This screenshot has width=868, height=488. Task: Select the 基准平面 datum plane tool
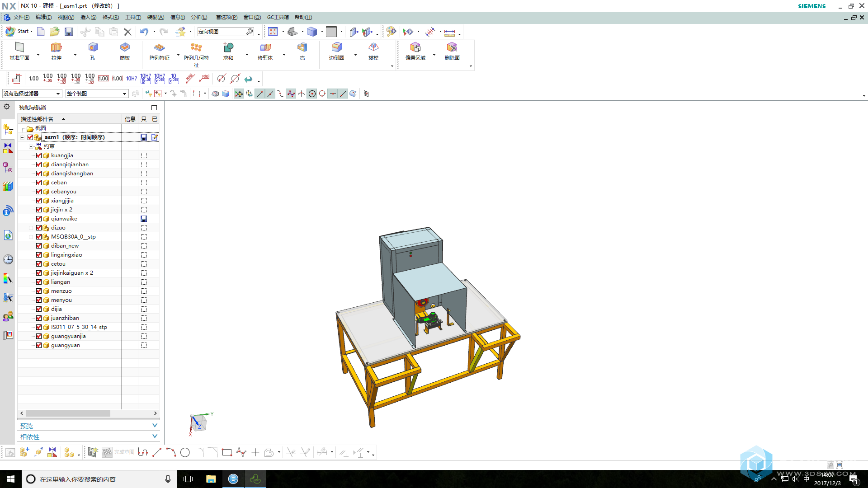pos(19,51)
